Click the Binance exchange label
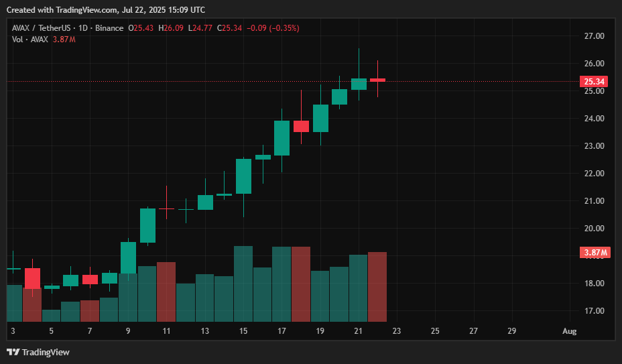Image resolution: width=622 pixels, height=364 pixels. click(110, 28)
